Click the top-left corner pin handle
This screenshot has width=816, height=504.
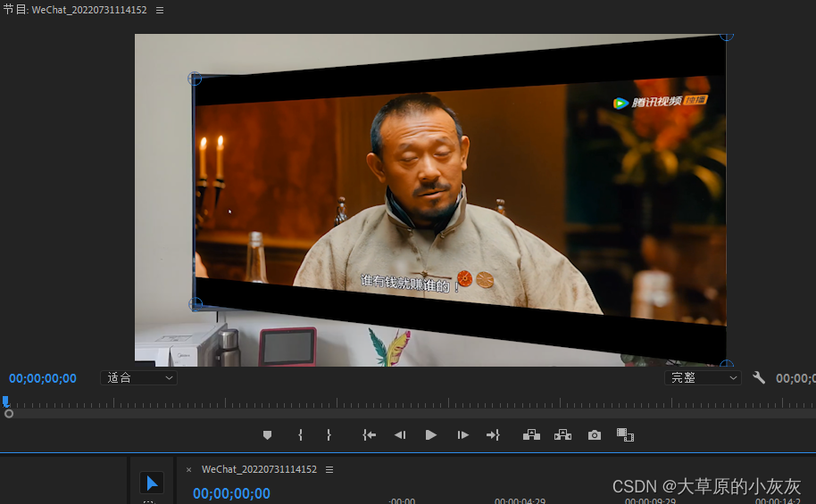pos(195,79)
